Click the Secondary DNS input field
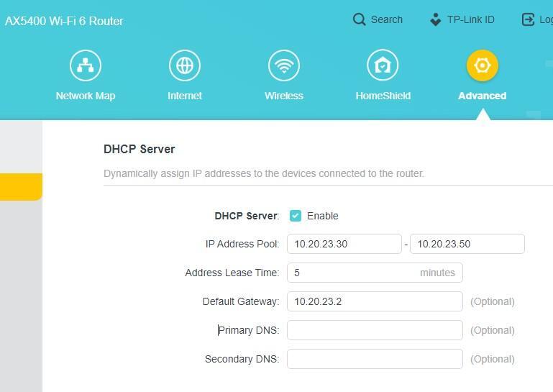The height and width of the screenshot is (392, 553). pyautogui.click(x=375, y=359)
